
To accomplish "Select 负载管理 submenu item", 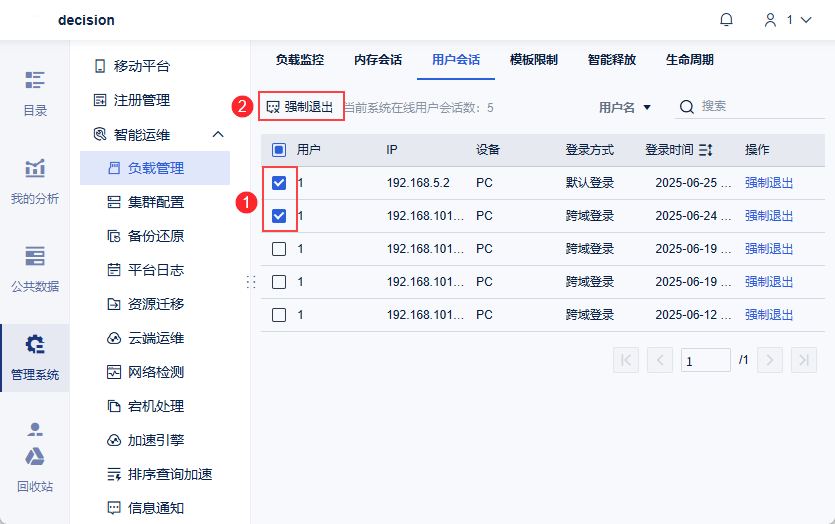I will point(155,168).
